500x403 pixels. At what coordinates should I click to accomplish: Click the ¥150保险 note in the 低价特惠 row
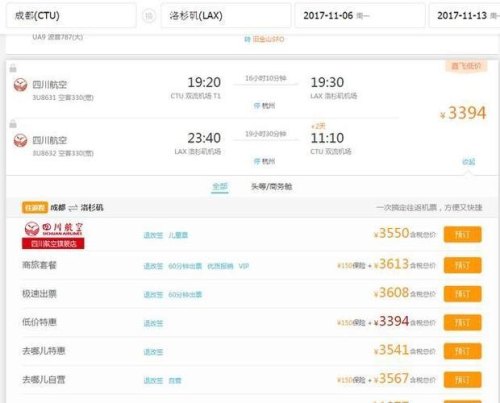[x=351, y=323]
